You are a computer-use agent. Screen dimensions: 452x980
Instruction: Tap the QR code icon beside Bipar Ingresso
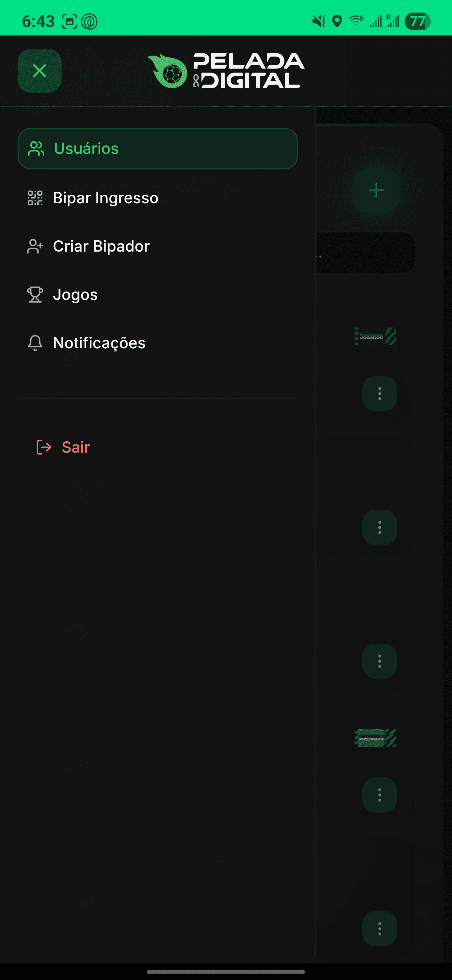tap(35, 198)
